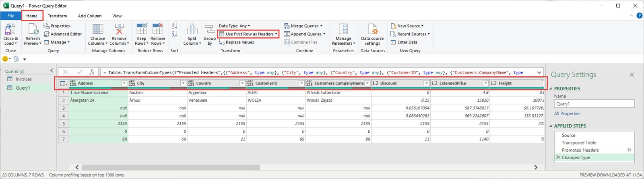
Task: Click the All Properties link
Action: tap(567, 113)
